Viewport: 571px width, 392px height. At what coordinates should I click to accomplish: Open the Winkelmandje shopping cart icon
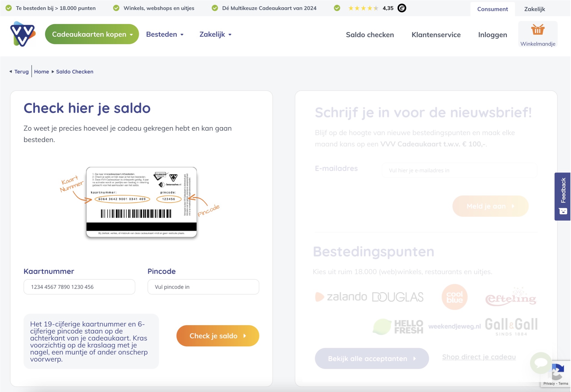pyautogui.click(x=538, y=30)
